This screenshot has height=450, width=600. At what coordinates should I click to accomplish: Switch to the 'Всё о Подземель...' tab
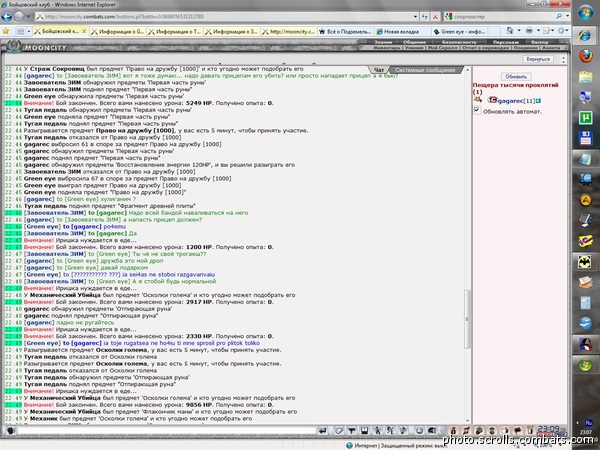pos(346,32)
